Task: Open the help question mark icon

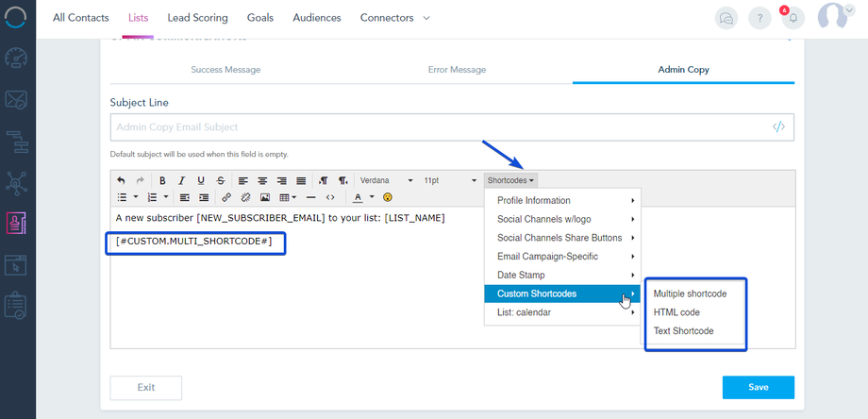Action: click(760, 18)
